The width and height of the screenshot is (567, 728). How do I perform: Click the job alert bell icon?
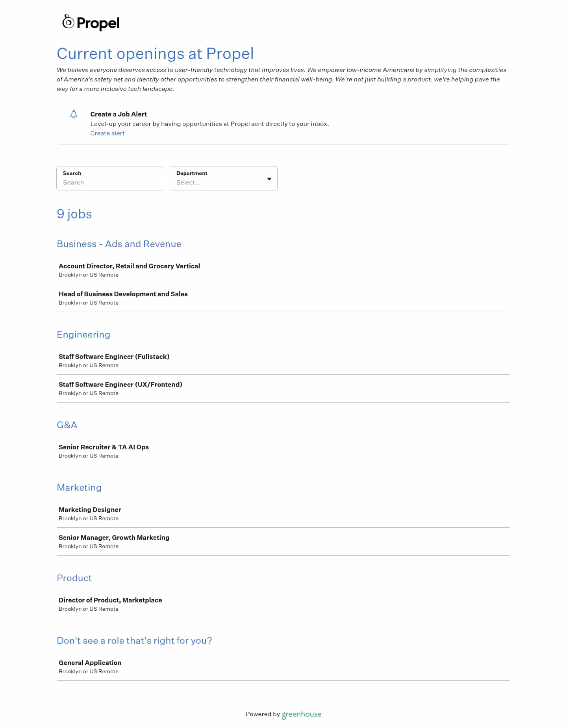(74, 115)
